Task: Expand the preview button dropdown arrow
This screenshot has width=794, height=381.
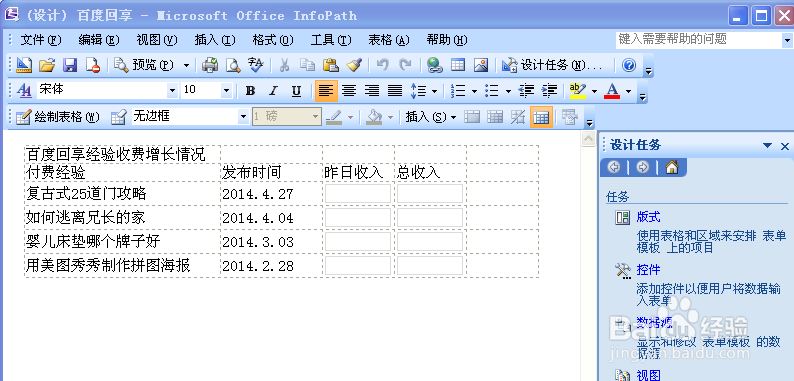Action: point(186,65)
